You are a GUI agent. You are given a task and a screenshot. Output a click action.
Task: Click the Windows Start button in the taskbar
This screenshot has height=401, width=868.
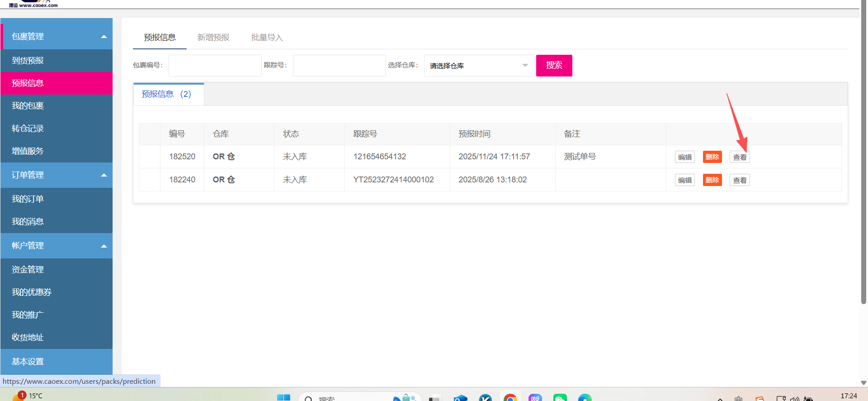283,397
